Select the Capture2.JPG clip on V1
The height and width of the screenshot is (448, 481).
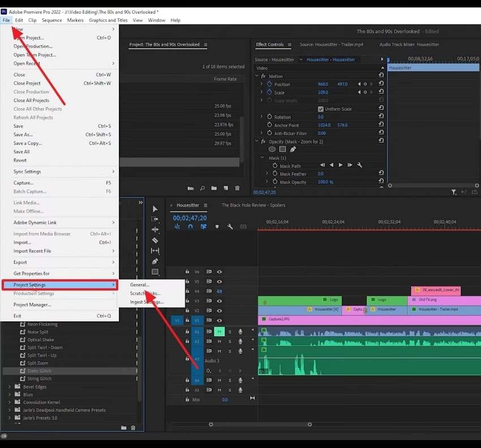tap(370, 319)
